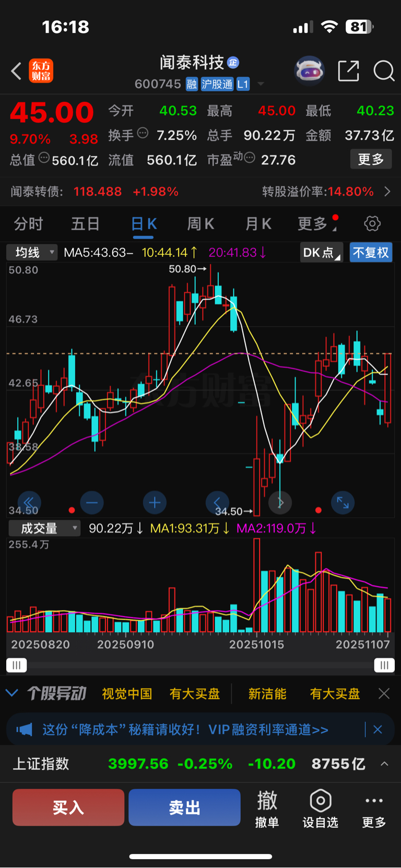This screenshot has height=868, width=401.
Task: Tap the MA10 44.14 yellow label
Action: click(170, 253)
